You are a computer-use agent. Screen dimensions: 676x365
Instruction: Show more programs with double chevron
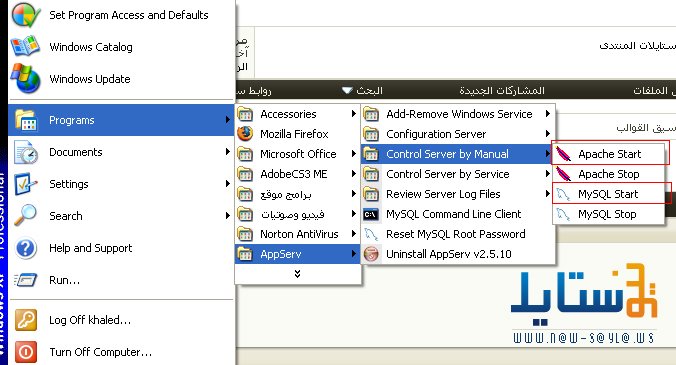(297, 274)
